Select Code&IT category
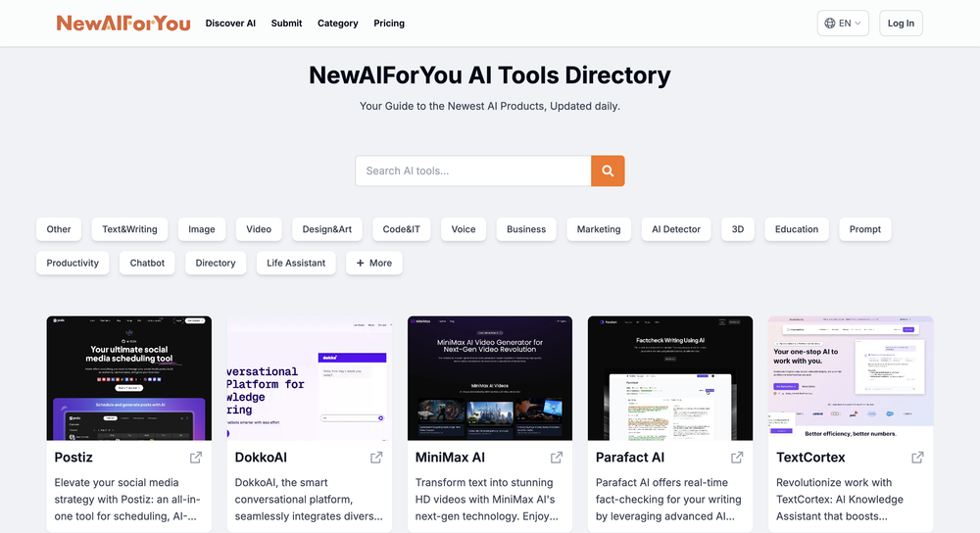980x533 pixels. (x=401, y=229)
